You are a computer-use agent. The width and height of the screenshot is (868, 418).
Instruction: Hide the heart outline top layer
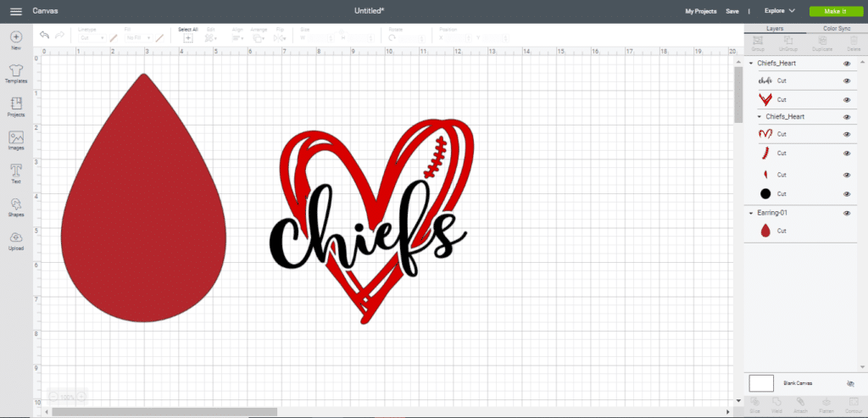pyautogui.click(x=847, y=135)
